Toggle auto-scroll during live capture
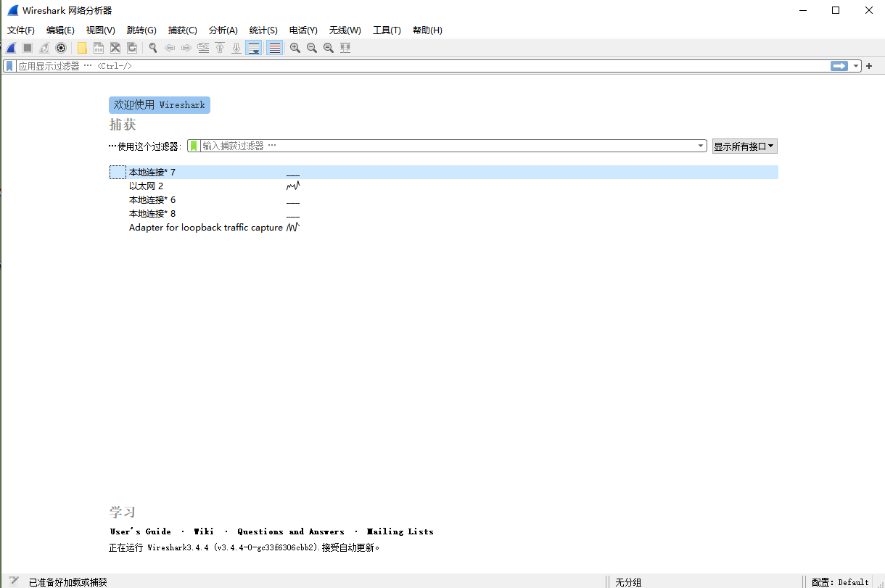 click(254, 48)
